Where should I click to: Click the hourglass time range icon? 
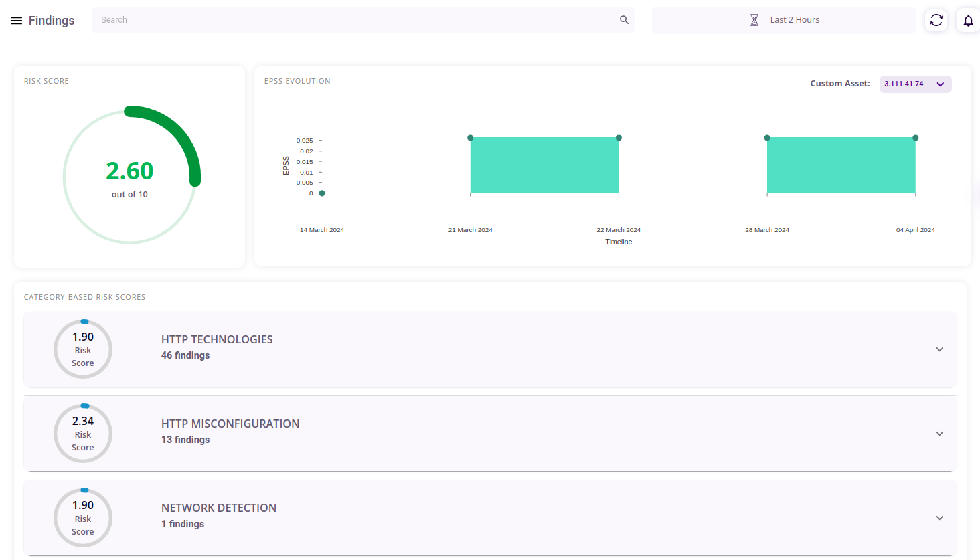point(754,20)
